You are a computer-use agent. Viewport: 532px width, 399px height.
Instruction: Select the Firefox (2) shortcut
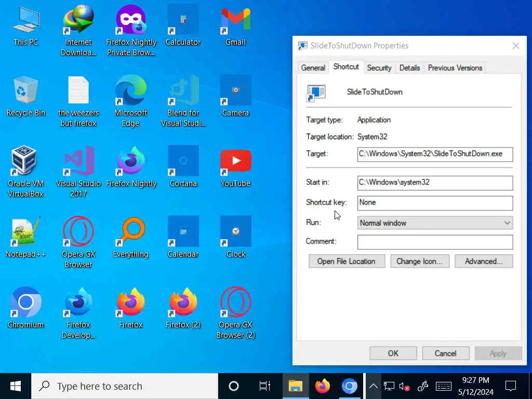(x=183, y=309)
